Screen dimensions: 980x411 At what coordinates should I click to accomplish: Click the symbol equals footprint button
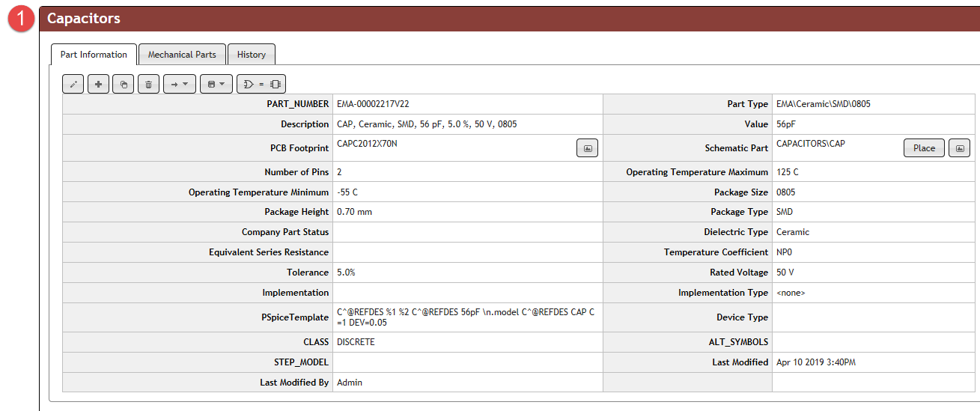point(261,85)
